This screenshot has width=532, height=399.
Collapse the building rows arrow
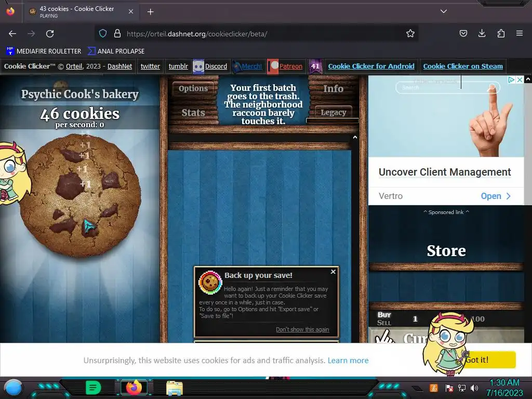click(x=355, y=137)
